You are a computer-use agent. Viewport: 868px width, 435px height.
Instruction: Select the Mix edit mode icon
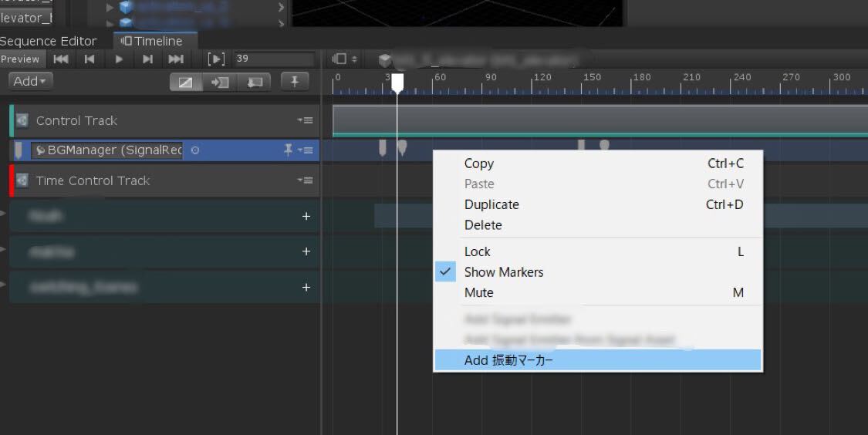coord(185,83)
